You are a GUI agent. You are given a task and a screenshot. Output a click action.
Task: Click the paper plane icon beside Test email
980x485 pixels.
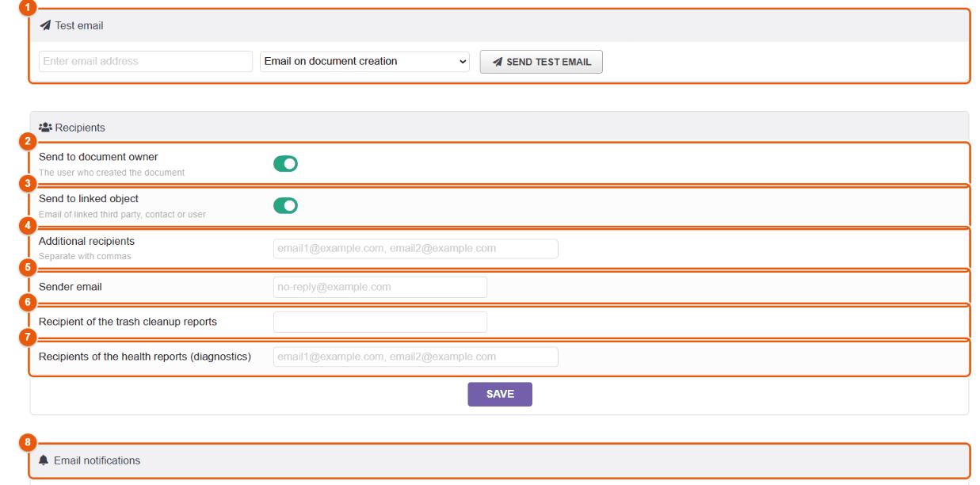click(x=45, y=25)
